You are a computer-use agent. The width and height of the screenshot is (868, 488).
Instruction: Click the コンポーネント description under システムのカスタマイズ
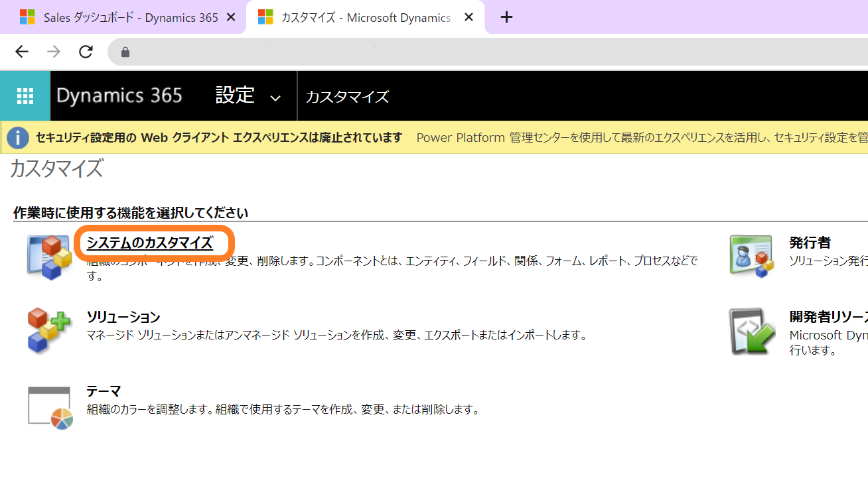tap(392, 268)
